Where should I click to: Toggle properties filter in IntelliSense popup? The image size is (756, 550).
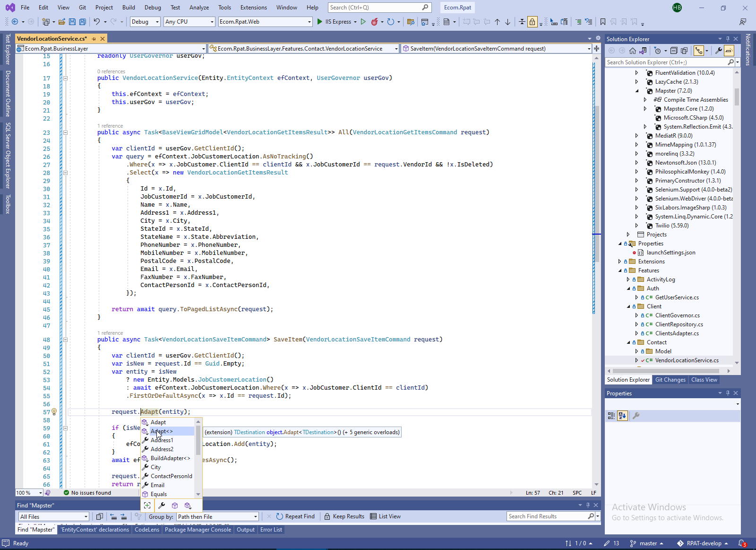click(162, 506)
